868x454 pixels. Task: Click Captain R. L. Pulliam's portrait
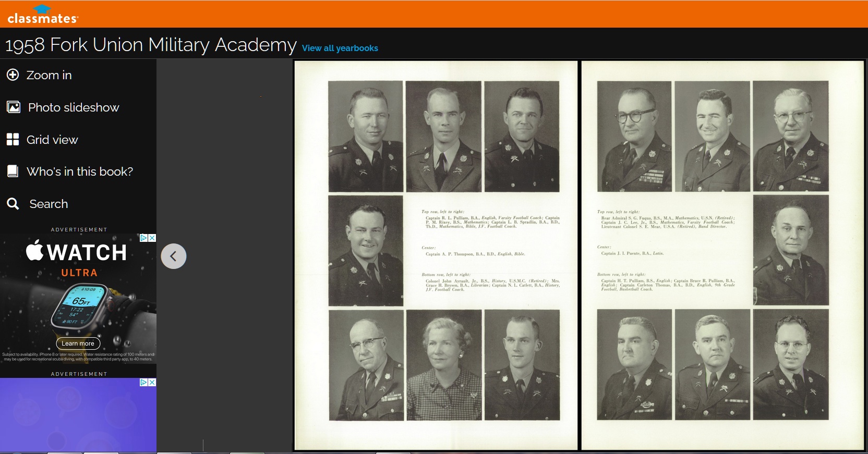point(366,136)
